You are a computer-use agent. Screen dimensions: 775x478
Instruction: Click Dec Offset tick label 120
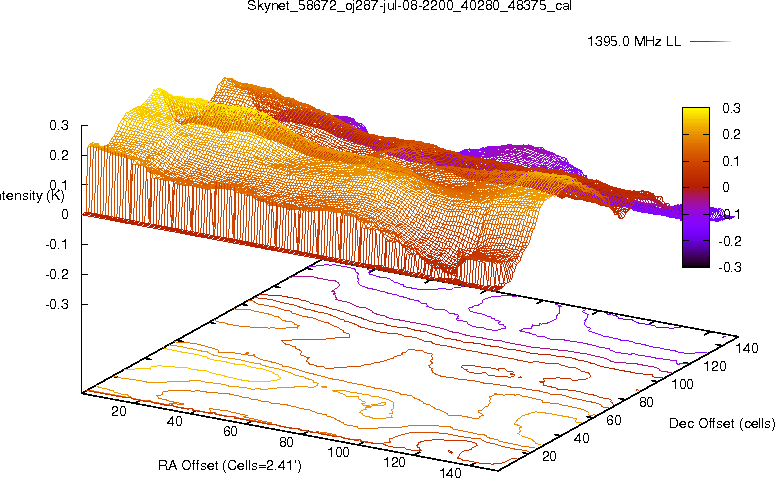click(715, 366)
